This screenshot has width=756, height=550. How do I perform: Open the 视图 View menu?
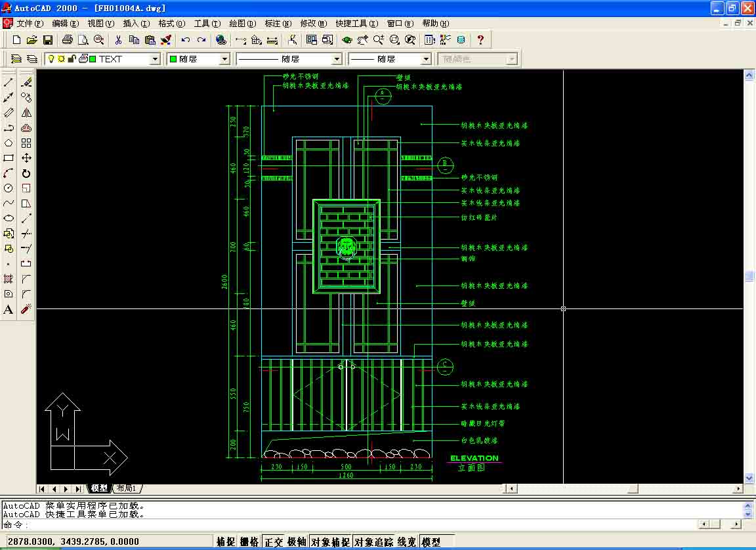coord(101,23)
